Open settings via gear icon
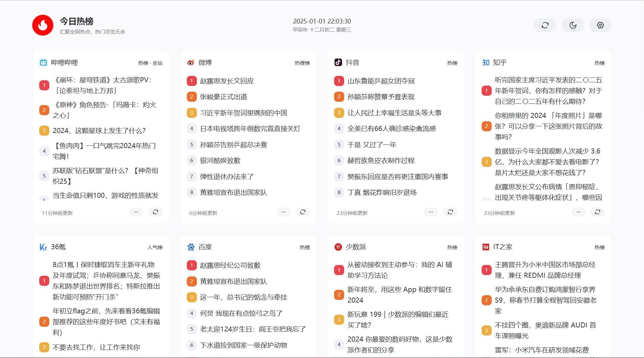The image size is (644, 358). click(600, 25)
